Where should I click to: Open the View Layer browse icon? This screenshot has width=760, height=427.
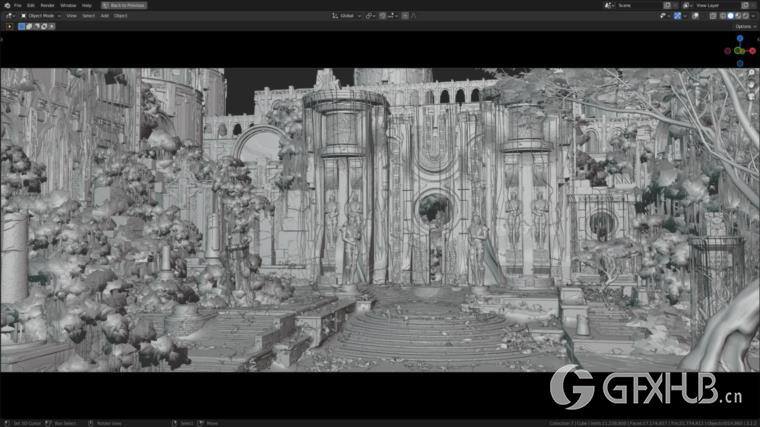pos(688,5)
